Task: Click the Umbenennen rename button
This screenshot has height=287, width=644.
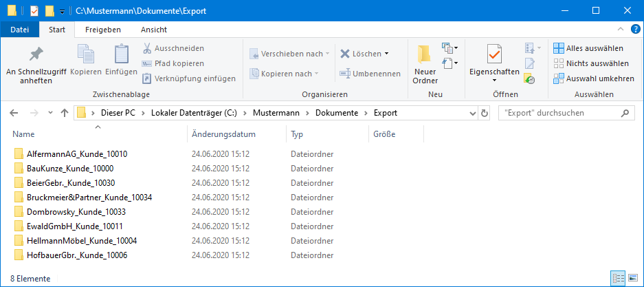Action: (x=370, y=74)
